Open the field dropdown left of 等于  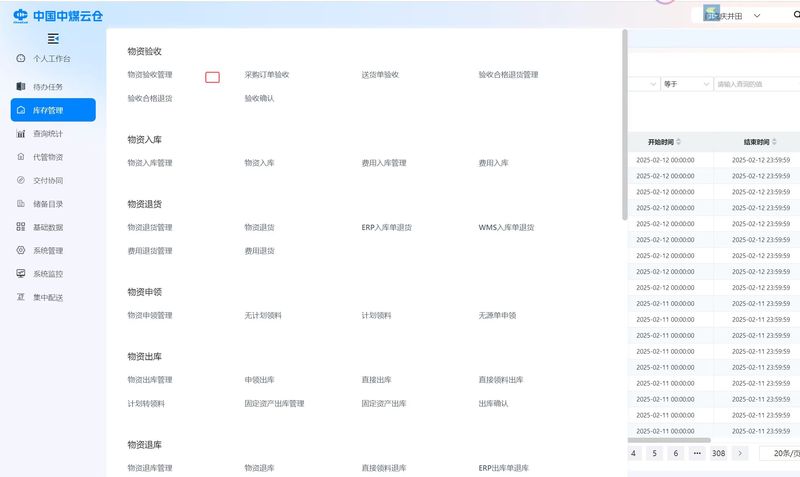tap(643, 84)
